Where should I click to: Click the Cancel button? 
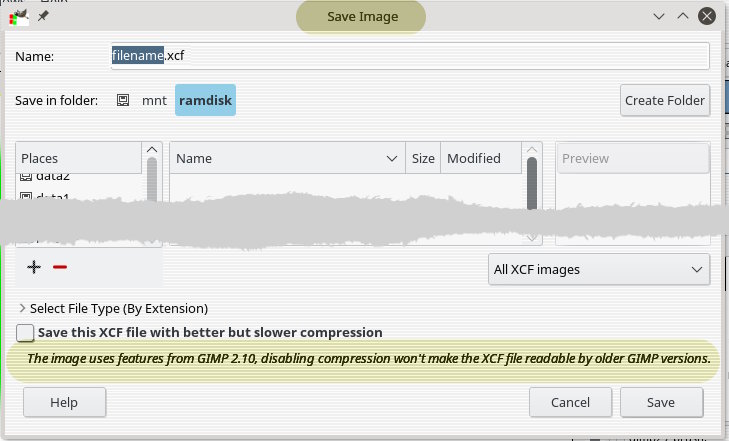pos(569,402)
